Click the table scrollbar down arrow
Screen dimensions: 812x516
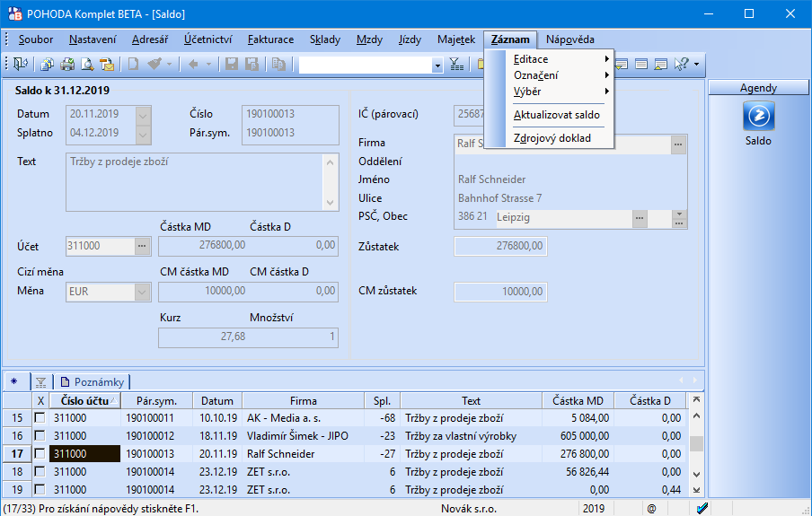696,474
